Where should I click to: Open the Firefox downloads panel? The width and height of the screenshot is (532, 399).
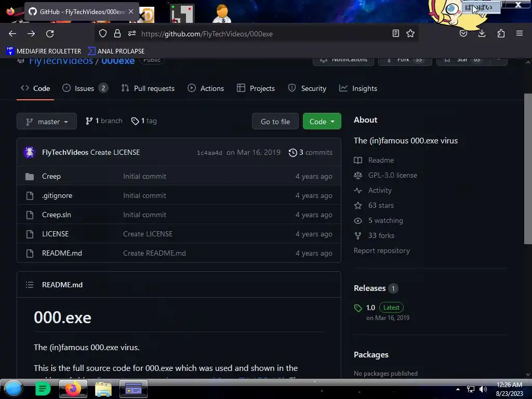pyautogui.click(x=482, y=34)
